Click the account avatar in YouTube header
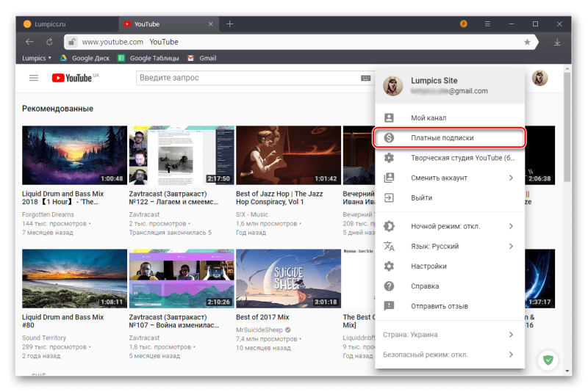Viewport: 588px width, 392px height. pyautogui.click(x=539, y=78)
